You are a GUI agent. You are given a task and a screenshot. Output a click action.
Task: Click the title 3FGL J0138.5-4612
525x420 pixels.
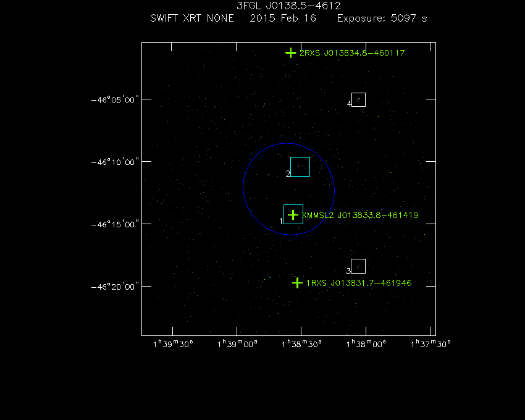288,6
